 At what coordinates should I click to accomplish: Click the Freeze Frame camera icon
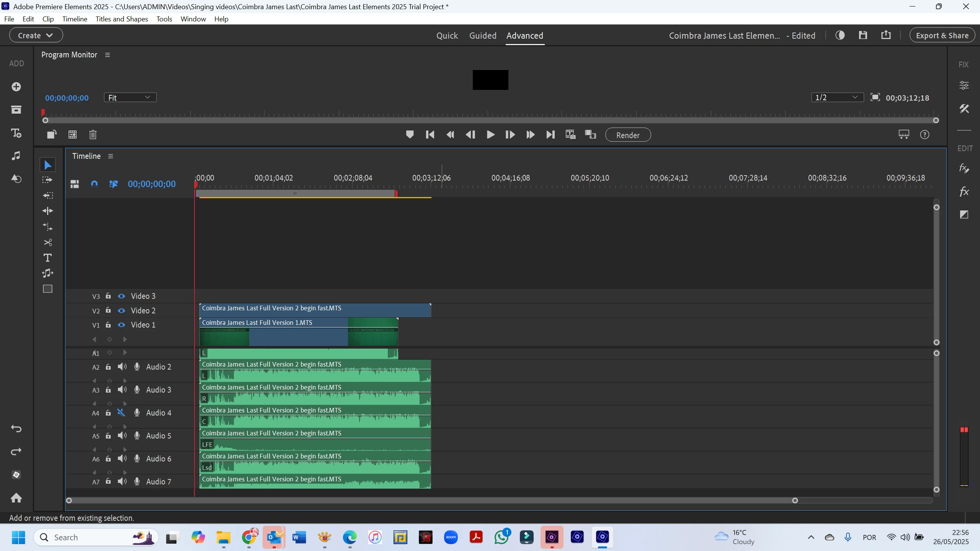pyautogui.click(x=570, y=135)
